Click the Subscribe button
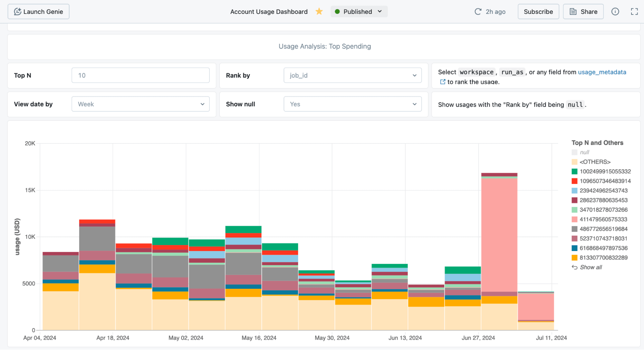The height and width of the screenshot is (350, 644). (x=538, y=12)
